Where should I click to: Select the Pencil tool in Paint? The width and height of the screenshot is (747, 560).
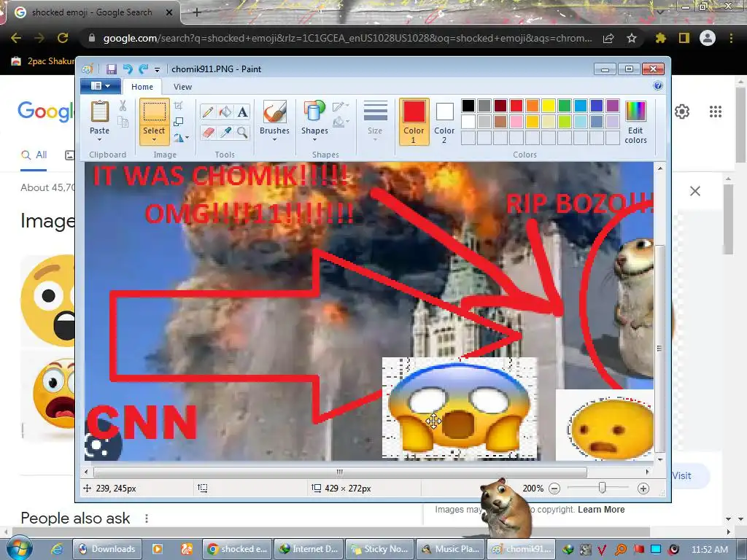pyautogui.click(x=208, y=112)
